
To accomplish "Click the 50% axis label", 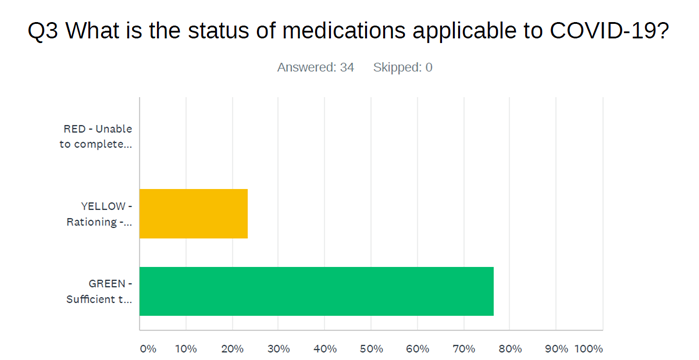I will click(371, 348).
